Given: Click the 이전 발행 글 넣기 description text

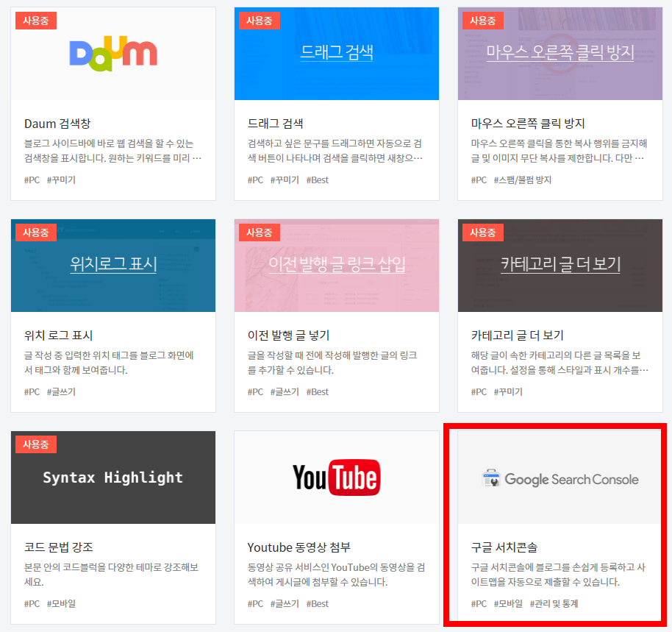Looking at the screenshot, I should coord(332,363).
